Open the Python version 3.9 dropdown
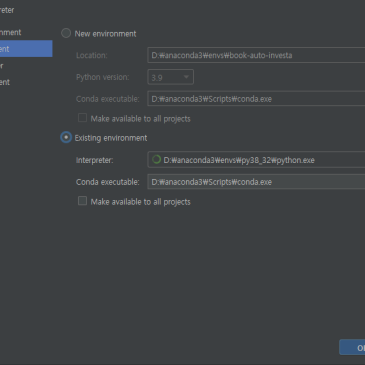 click(x=170, y=77)
